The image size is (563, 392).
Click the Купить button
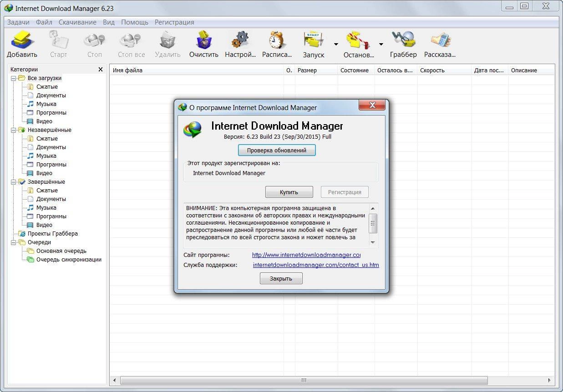click(x=289, y=192)
